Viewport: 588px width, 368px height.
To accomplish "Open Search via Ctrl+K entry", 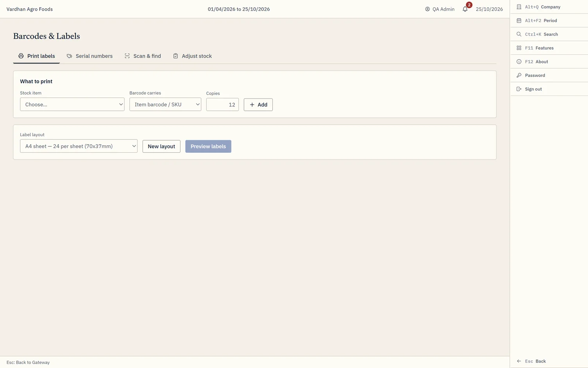I will (x=549, y=34).
